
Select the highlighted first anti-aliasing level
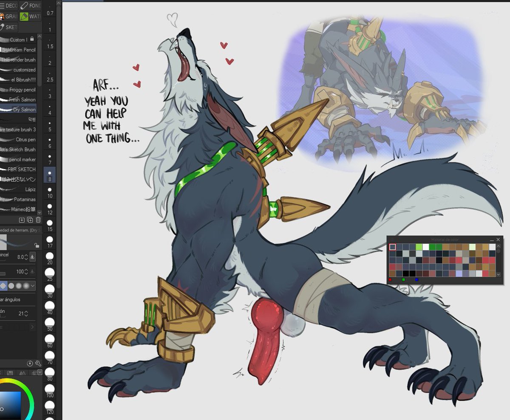[4, 286]
